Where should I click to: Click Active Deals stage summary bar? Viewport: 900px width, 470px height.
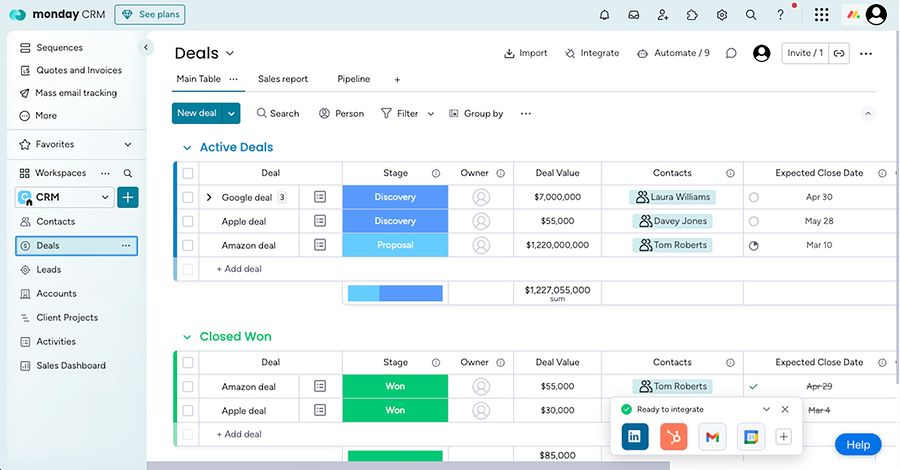coord(395,293)
